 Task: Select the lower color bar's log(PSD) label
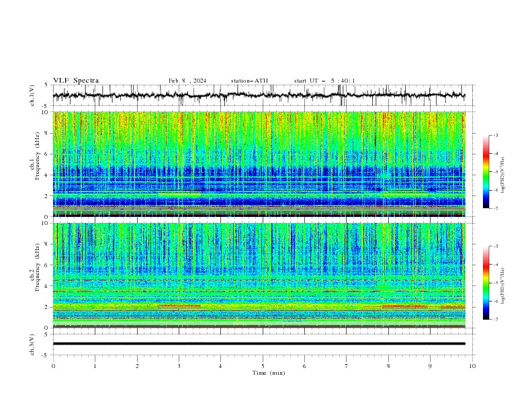(x=503, y=286)
